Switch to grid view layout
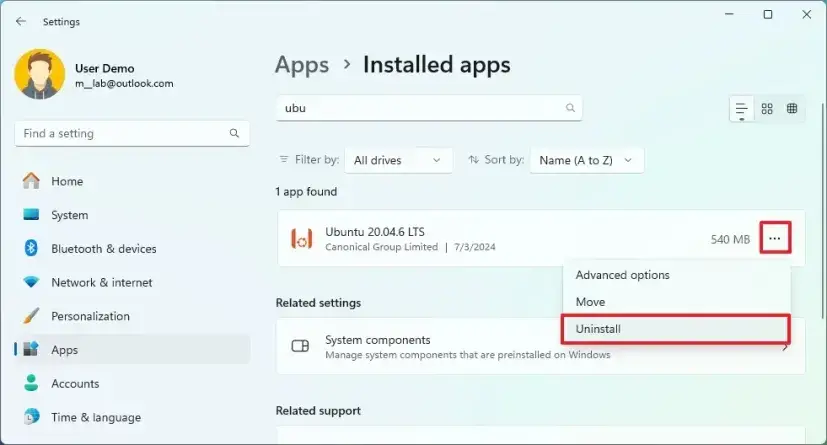Screen dimensions: 827x445 767,109
